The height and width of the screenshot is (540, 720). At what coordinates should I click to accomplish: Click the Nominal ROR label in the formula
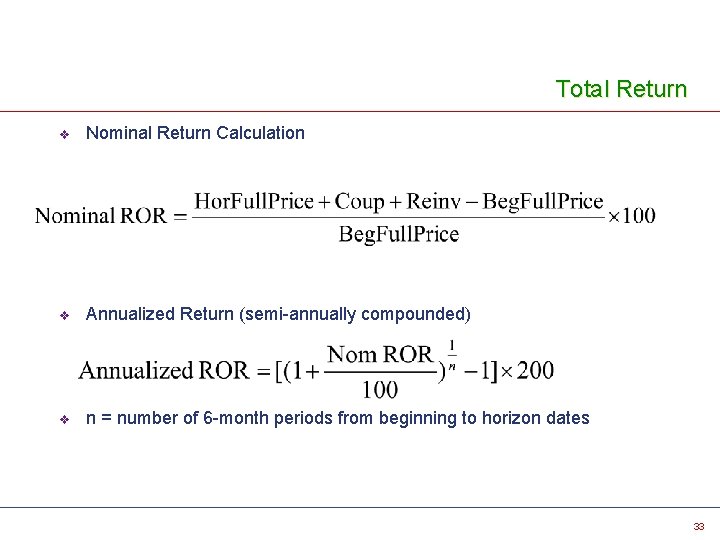(101, 216)
